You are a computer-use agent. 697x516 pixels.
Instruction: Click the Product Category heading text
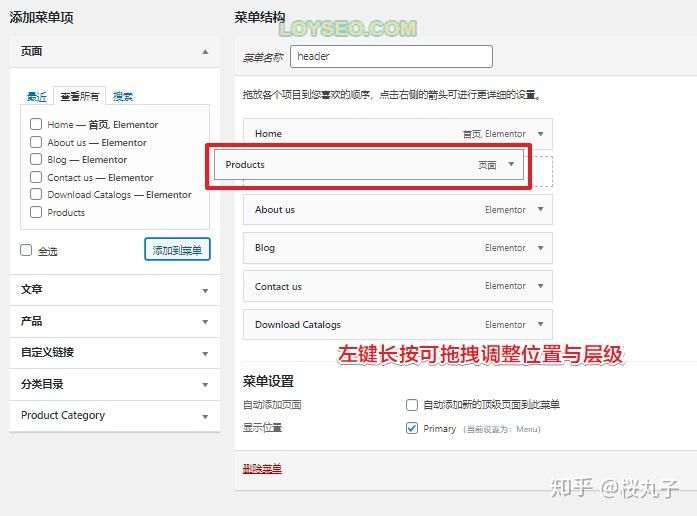pos(63,415)
